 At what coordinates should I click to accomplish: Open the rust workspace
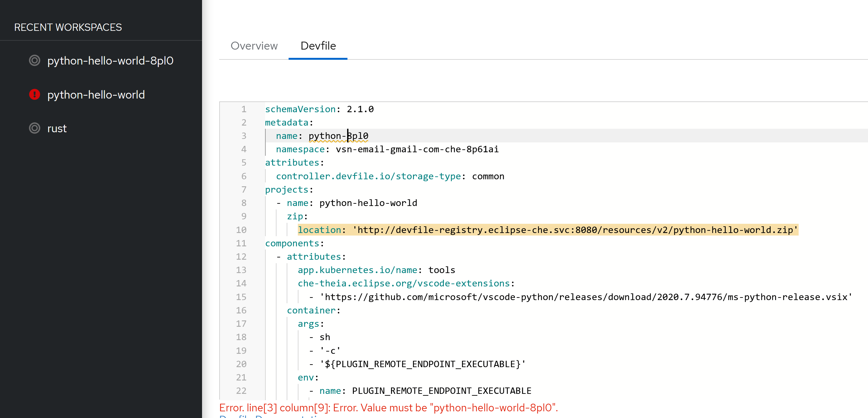tap(57, 128)
